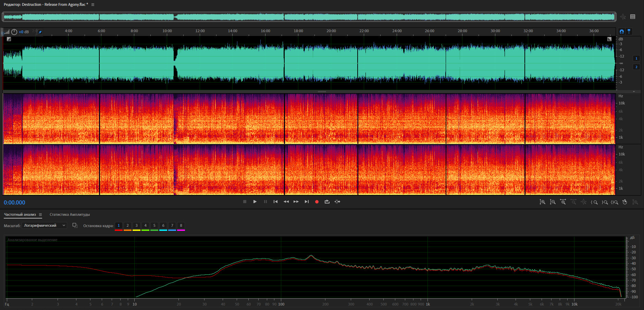The height and width of the screenshot is (310, 644).
Task: Select the Частотный анализ tab
Action: 20,215
